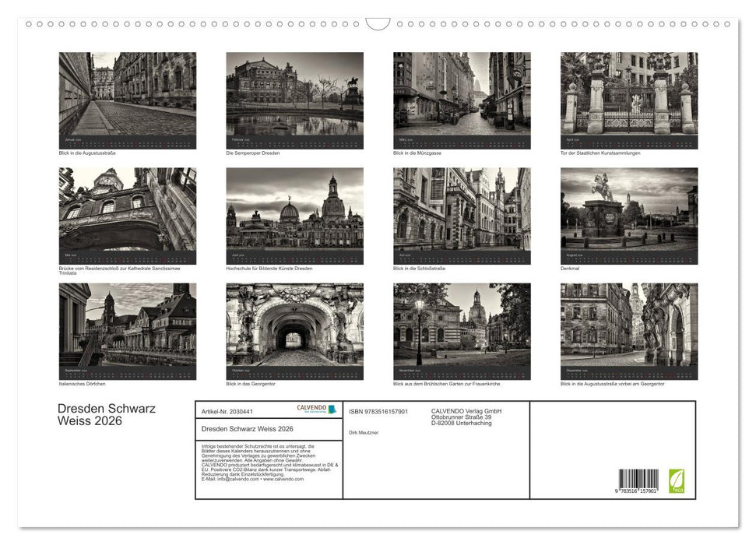
Task: Click the ISBN 9783516157901 text
Action: 378,410
